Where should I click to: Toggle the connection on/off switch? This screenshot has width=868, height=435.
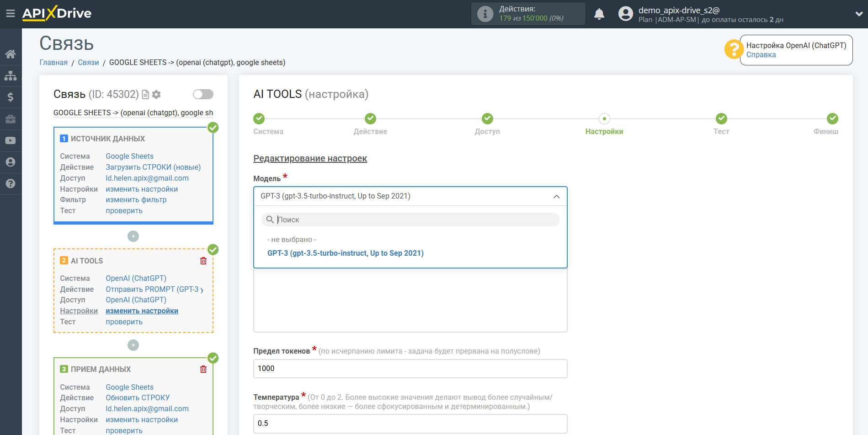203,94
